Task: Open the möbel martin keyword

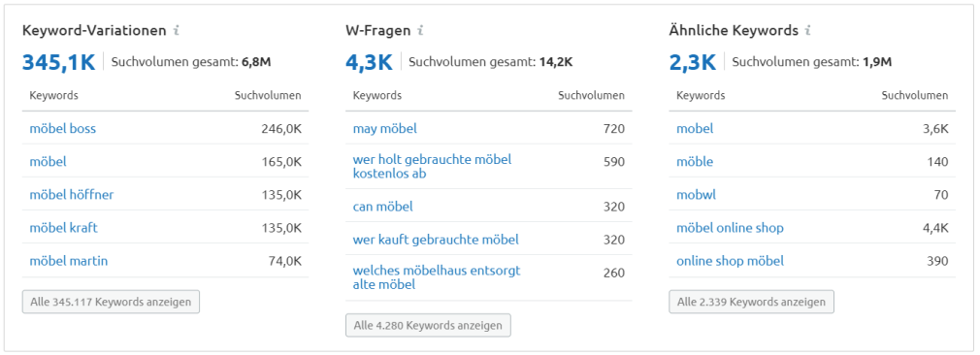Action: [x=68, y=261]
